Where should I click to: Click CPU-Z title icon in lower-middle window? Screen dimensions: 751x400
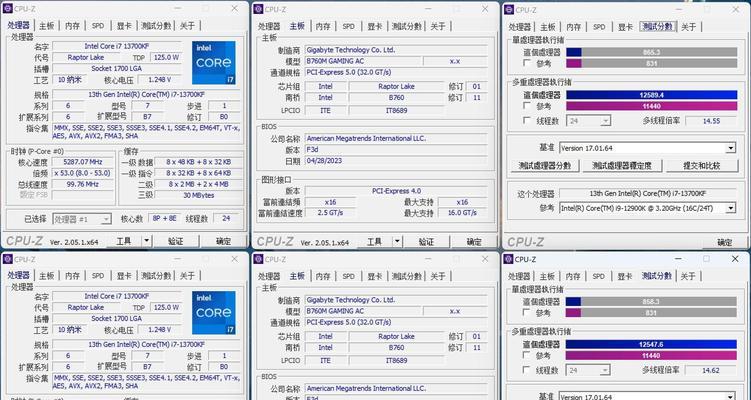click(259, 259)
